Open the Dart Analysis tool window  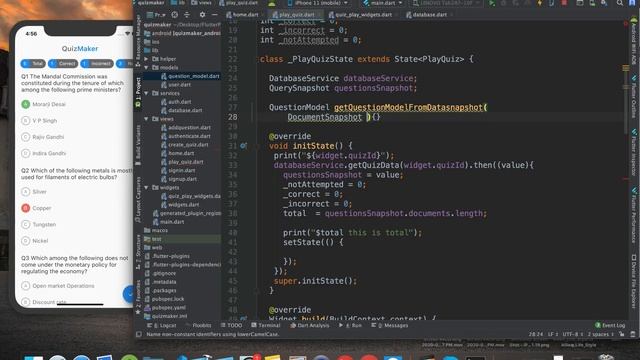pos(309,325)
